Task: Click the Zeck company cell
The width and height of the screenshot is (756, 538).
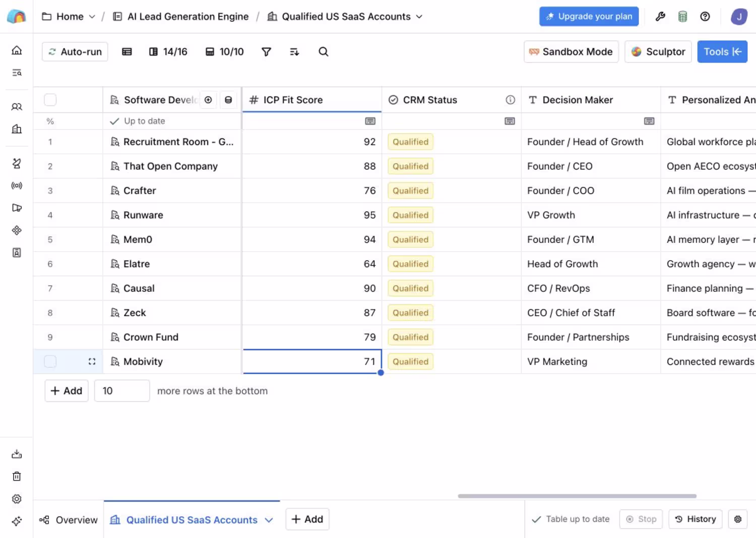Action: pos(172,313)
